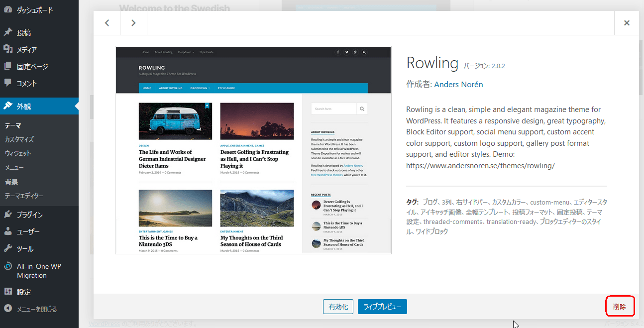This screenshot has height=328, width=644.
Task: Click the Rowling theme description paragraph
Action: tap(506, 137)
